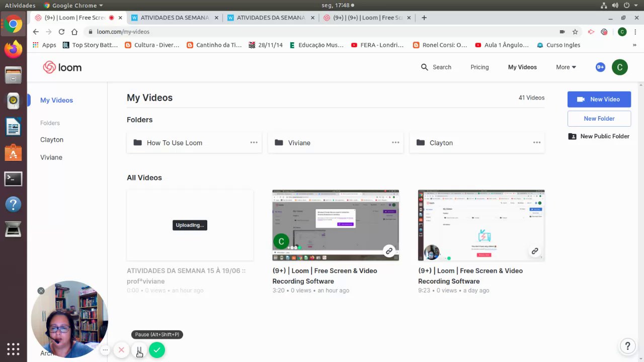Switch to second ATIVIDADES DA SEMANA tab
Screen dimensions: 644x362
[x=272, y=18]
